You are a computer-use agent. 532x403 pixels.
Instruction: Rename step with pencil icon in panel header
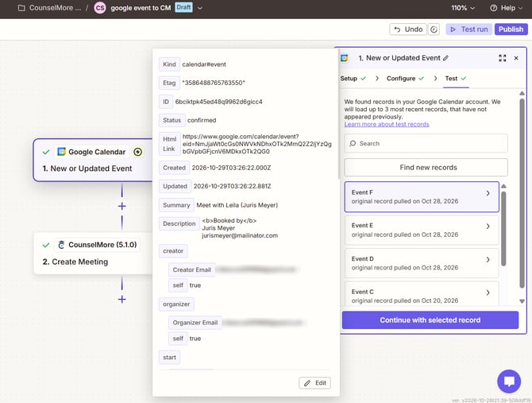[445, 58]
